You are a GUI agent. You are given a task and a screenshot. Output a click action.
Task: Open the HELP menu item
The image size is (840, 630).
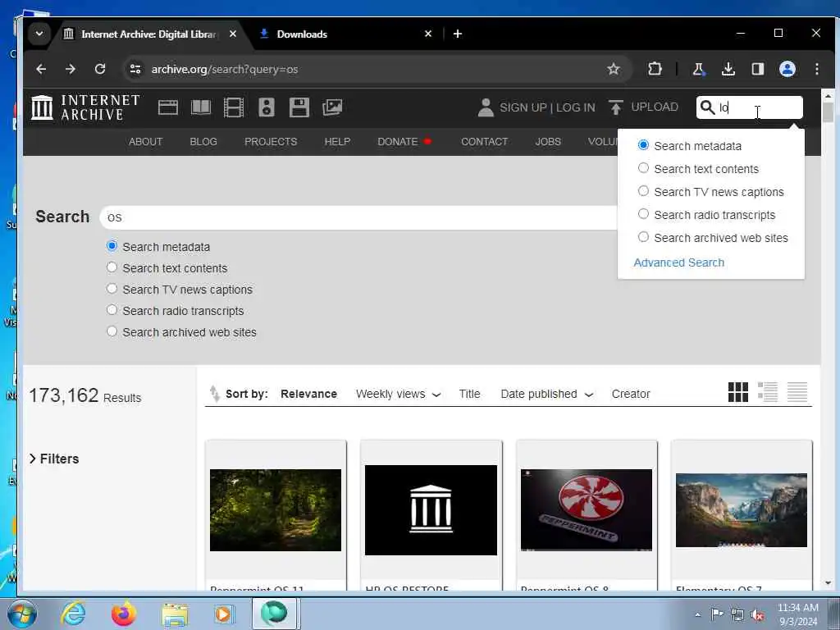pyautogui.click(x=337, y=141)
